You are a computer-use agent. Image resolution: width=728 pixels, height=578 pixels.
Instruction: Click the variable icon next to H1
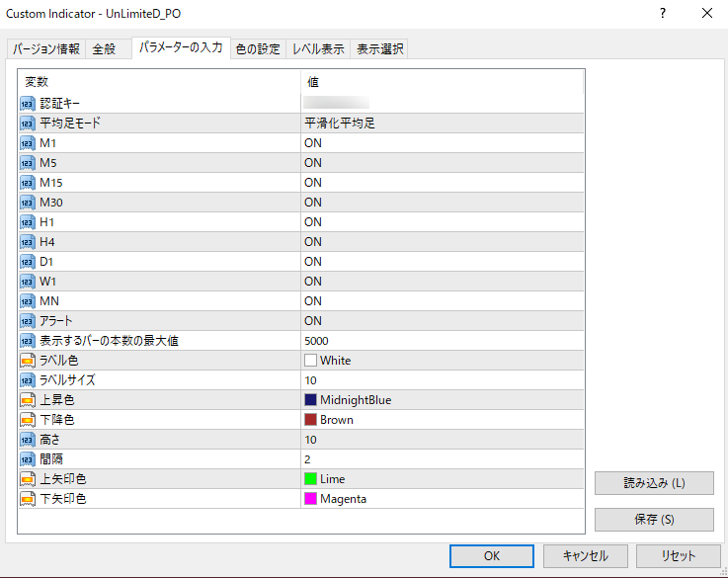click(x=28, y=222)
